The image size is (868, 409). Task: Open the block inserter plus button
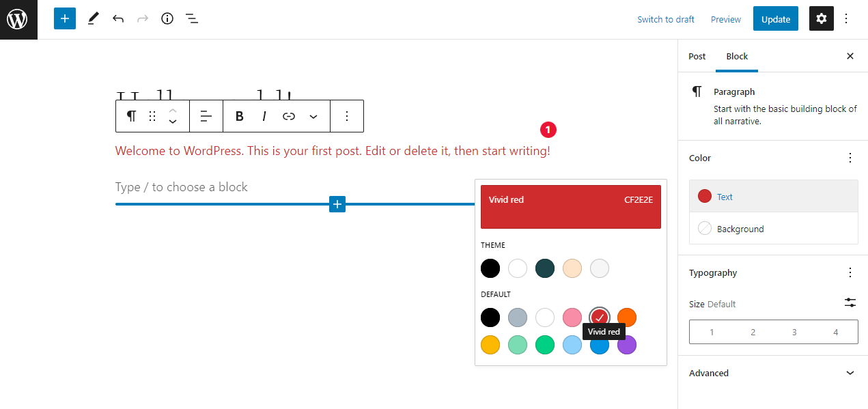65,19
